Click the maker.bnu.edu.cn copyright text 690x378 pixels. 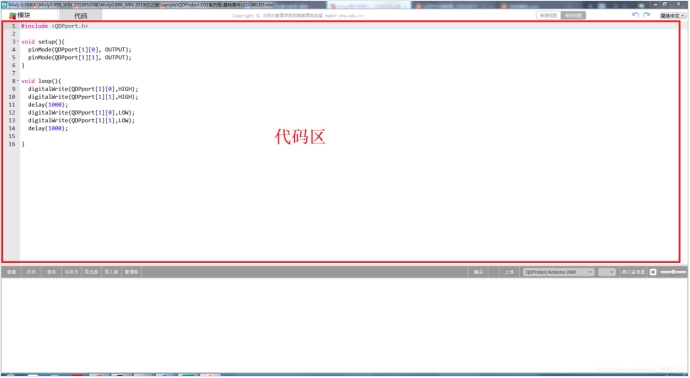[x=344, y=16]
